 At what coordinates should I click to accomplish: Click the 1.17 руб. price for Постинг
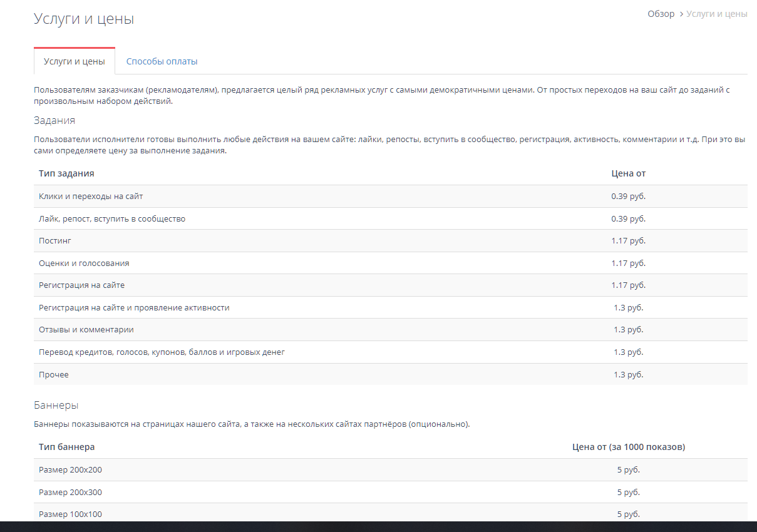[629, 241]
